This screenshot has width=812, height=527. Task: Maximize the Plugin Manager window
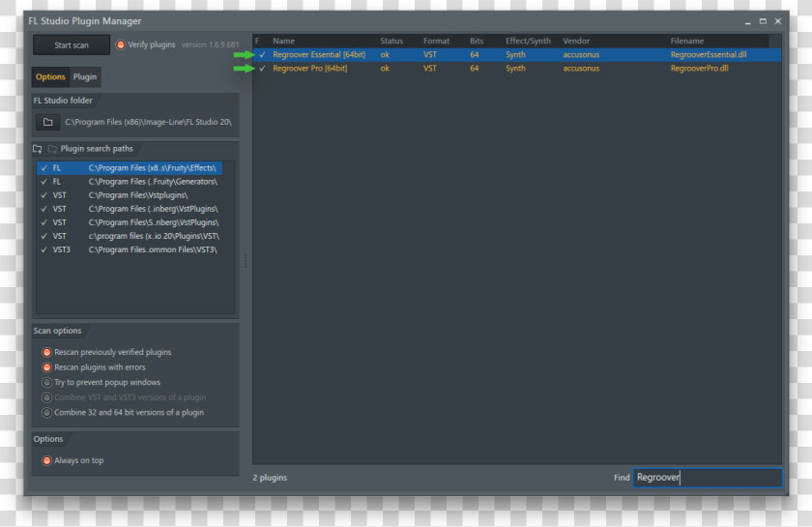pyautogui.click(x=763, y=21)
